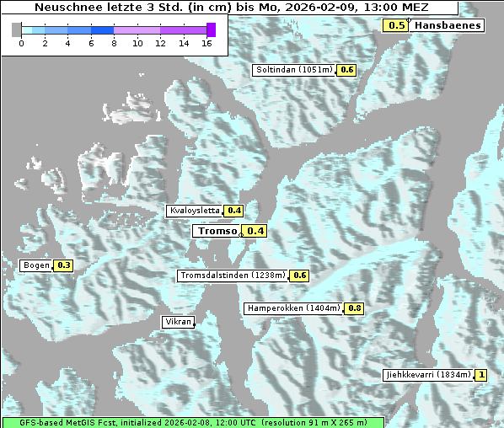Click Bogen's 0.3 value box
This screenshot has height=428, width=504.
click(63, 265)
